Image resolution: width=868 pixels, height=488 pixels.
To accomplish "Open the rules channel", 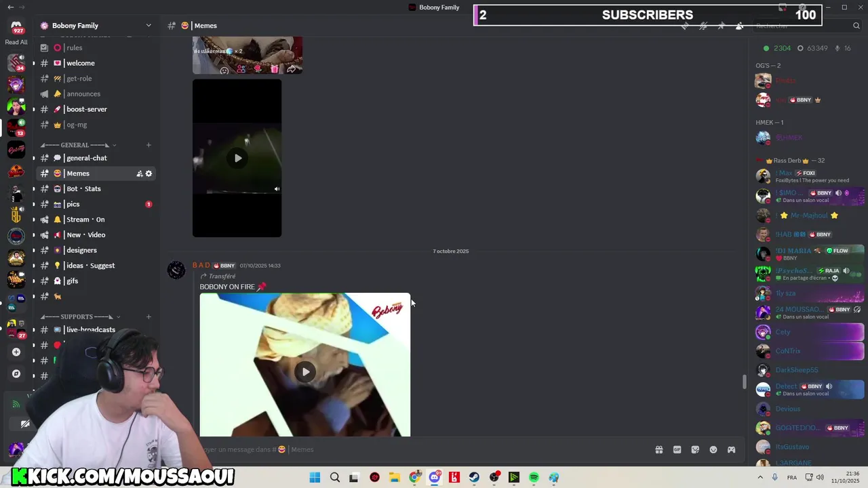I will point(95,47).
